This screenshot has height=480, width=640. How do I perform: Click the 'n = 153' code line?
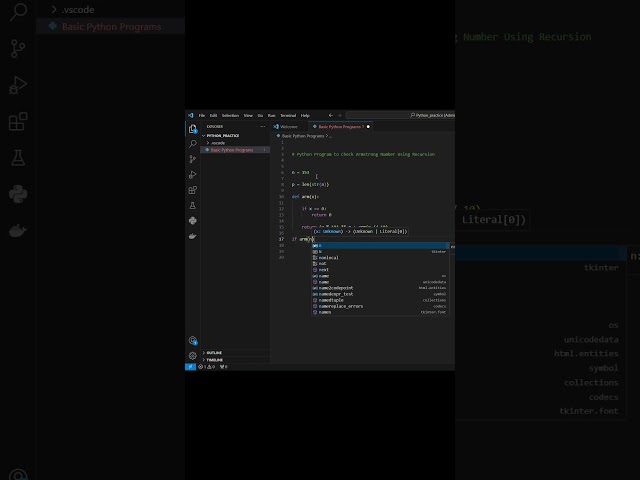[x=300, y=172]
